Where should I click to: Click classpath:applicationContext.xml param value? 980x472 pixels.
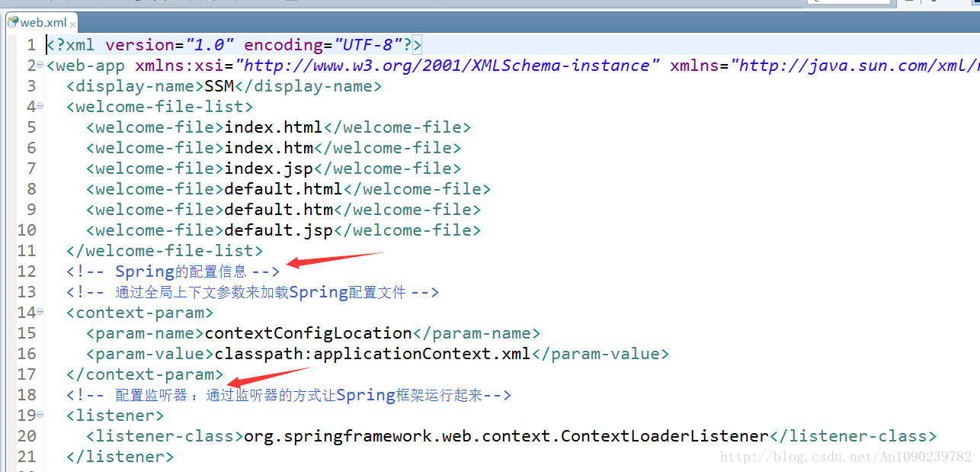[x=373, y=354]
